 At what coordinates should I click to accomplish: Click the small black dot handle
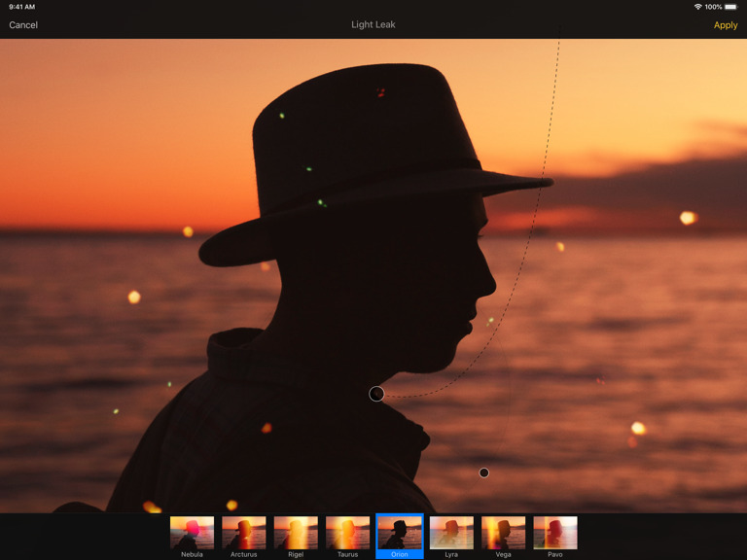[x=483, y=473]
